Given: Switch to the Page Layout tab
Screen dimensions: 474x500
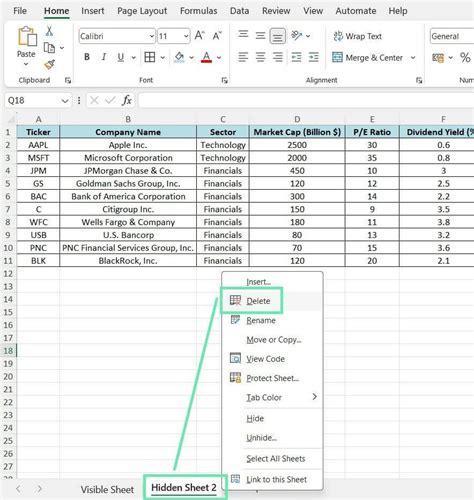Looking at the screenshot, I should (142, 11).
